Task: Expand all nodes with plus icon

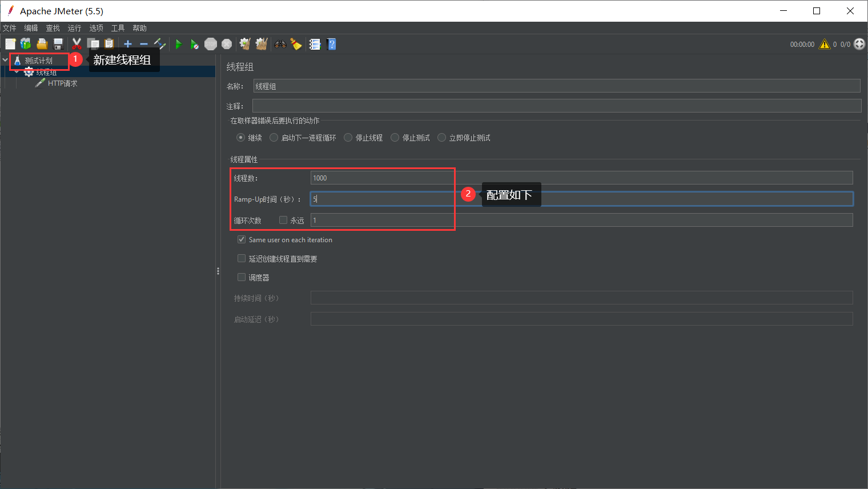Action: (128, 44)
